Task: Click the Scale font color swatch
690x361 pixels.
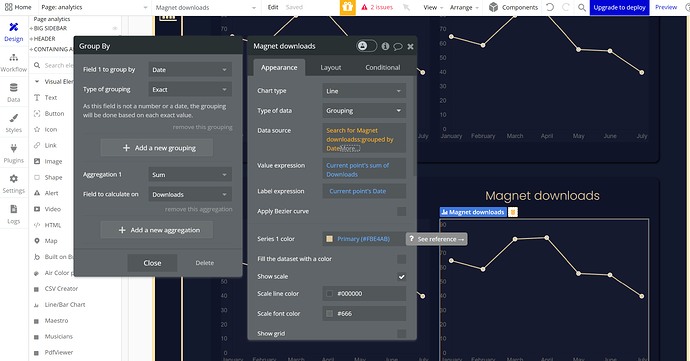Action: coord(329,313)
